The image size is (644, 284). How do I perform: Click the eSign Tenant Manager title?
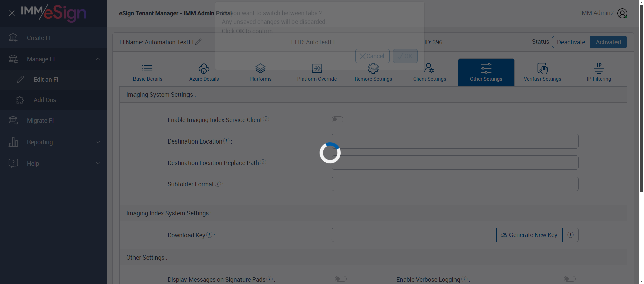pyautogui.click(x=175, y=13)
